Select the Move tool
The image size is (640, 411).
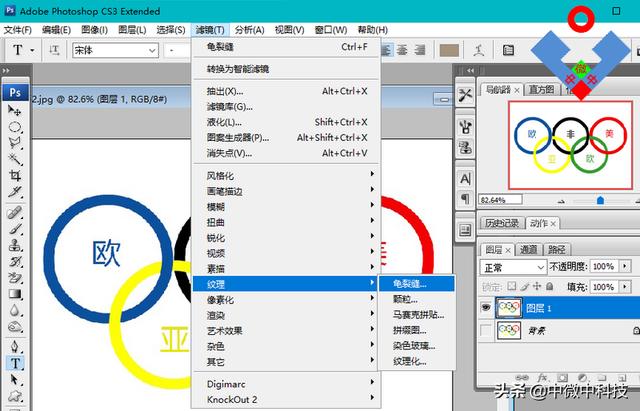[x=15, y=111]
